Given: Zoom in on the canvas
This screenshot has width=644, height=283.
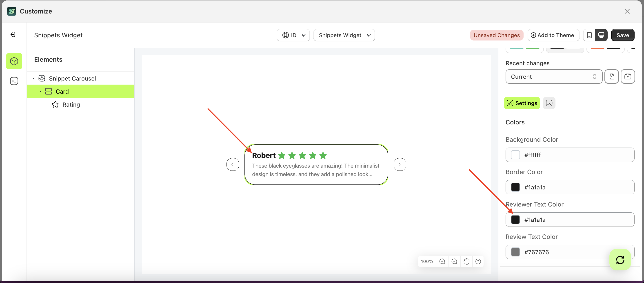Looking at the screenshot, I should pos(442,261).
